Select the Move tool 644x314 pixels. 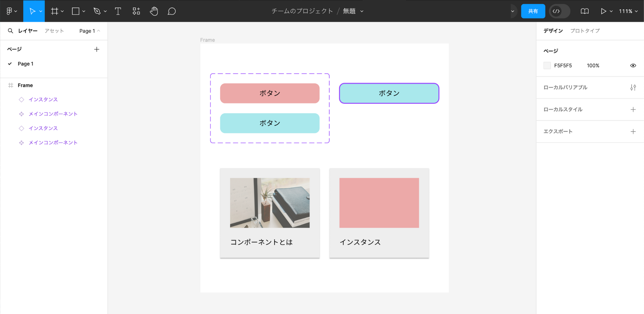tap(32, 11)
